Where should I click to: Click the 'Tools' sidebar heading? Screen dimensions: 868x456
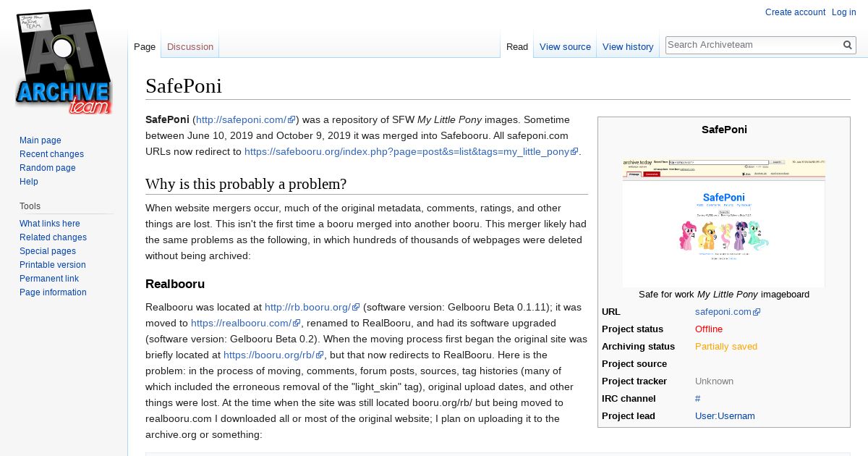(x=30, y=206)
